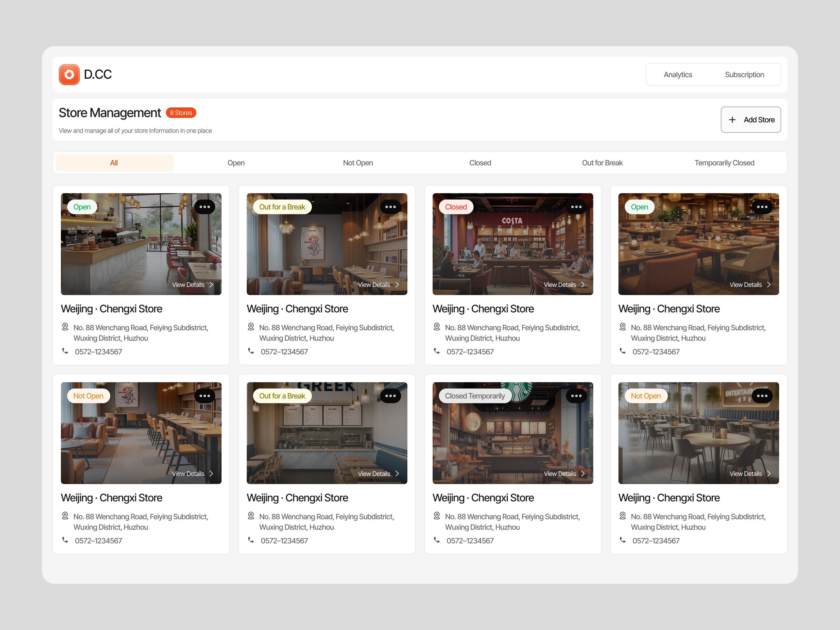The height and width of the screenshot is (630, 840).
Task: Click phone icon on Entertainment sign Not Open card
Action: [x=622, y=540]
